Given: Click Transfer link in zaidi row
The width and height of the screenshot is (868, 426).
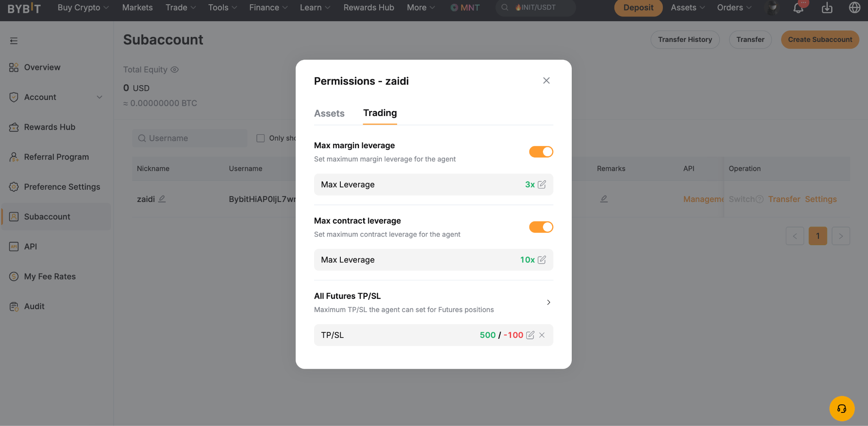Looking at the screenshot, I should click(784, 199).
